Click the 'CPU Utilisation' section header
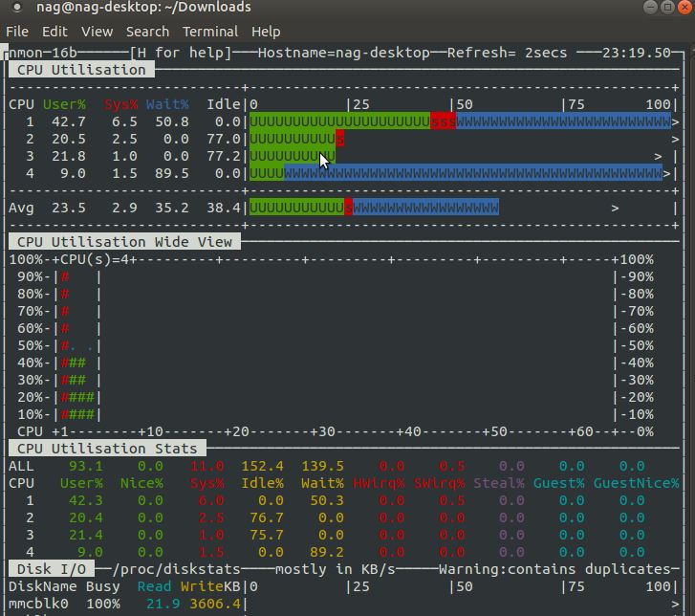 (x=81, y=70)
